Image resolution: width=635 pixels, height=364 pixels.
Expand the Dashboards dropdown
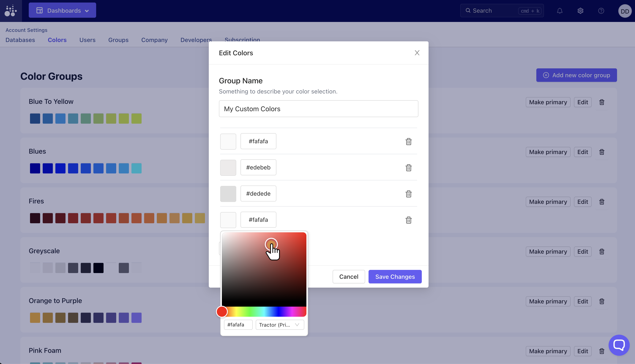pos(62,11)
